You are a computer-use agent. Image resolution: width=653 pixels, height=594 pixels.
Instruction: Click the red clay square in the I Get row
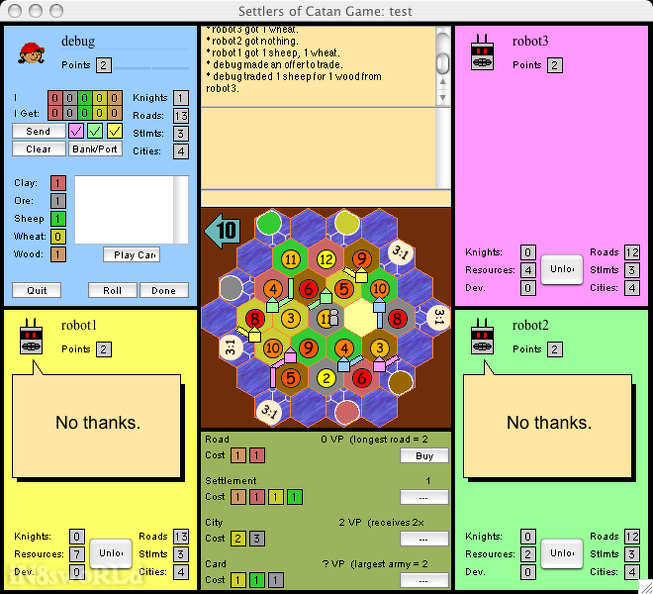coord(55,113)
